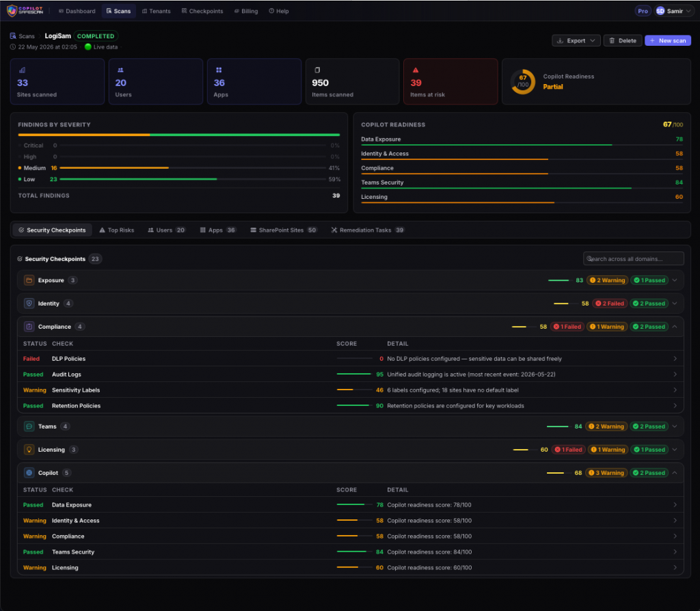This screenshot has width=700, height=611.
Task: Click the Teams Security check in Copilot
Action: (x=351, y=552)
